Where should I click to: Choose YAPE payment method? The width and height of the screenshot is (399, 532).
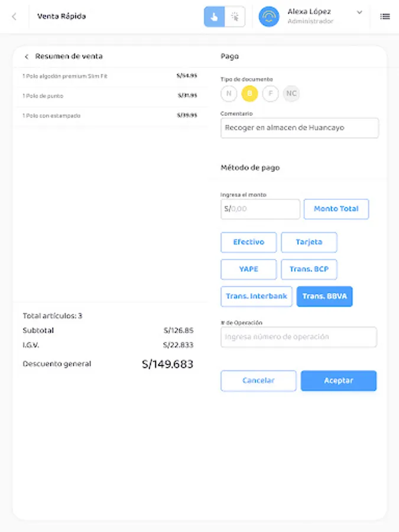pos(249,270)
